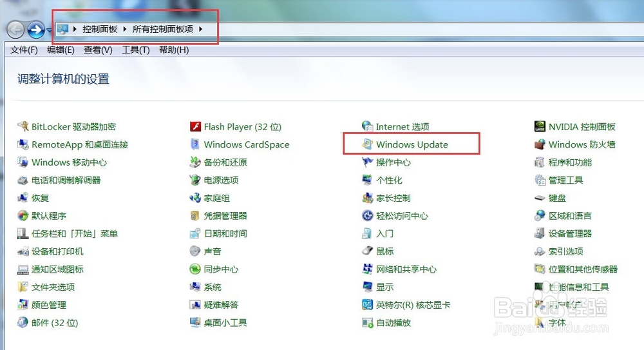This screenshot has width=644, height=350.
Task: Open the 家长控制 link
Action: [393, 199]
